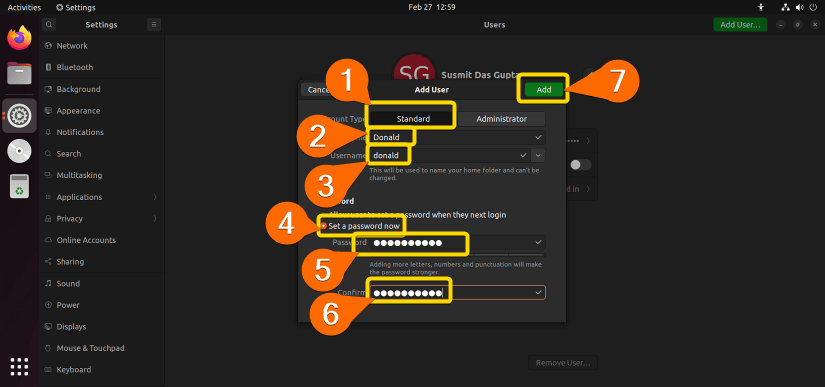Image resolution: width=825 pixels, height=387 pixels.
Task: Click the Notifications bell icon in sidebar
Action: 48,132
